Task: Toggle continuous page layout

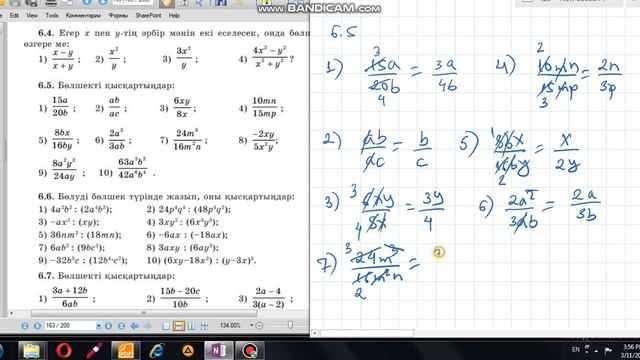Action: coord(179,326)
